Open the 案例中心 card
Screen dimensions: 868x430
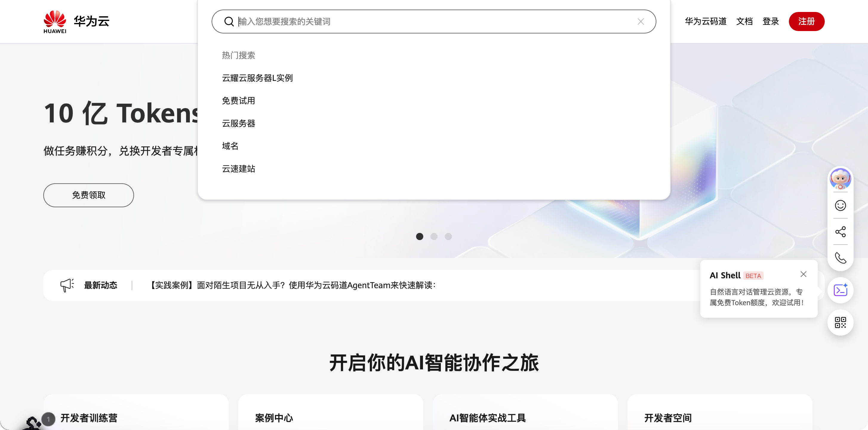pyautogui.click(x=330, y=412)
